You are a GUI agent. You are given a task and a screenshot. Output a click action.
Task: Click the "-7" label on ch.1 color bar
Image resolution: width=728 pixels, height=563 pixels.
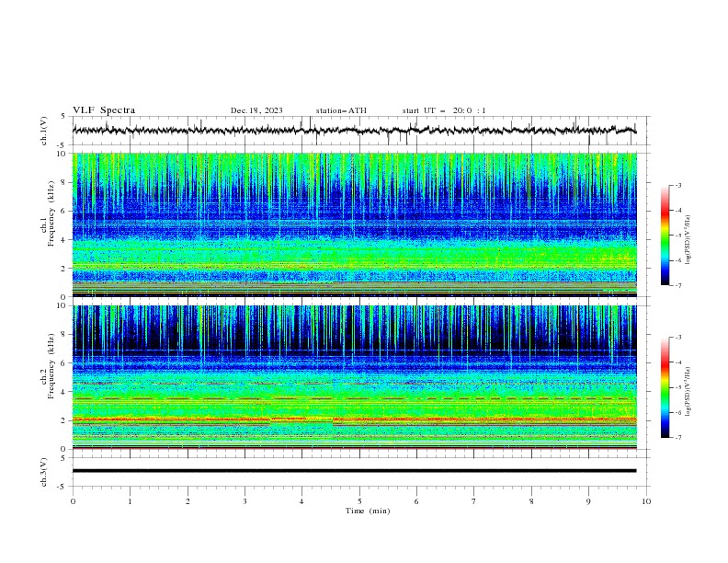pyautogui.click(x=678, y=285)
